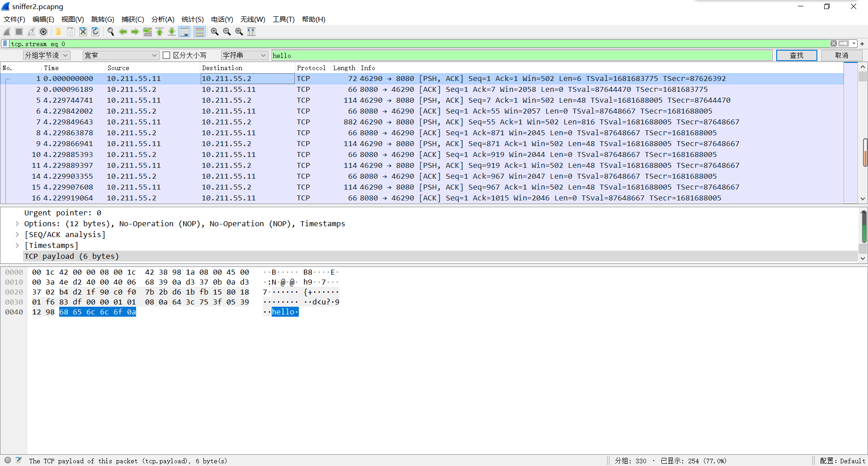Open the 统计(S) menu
Screen dimensions: 868x466
point(192,19)
